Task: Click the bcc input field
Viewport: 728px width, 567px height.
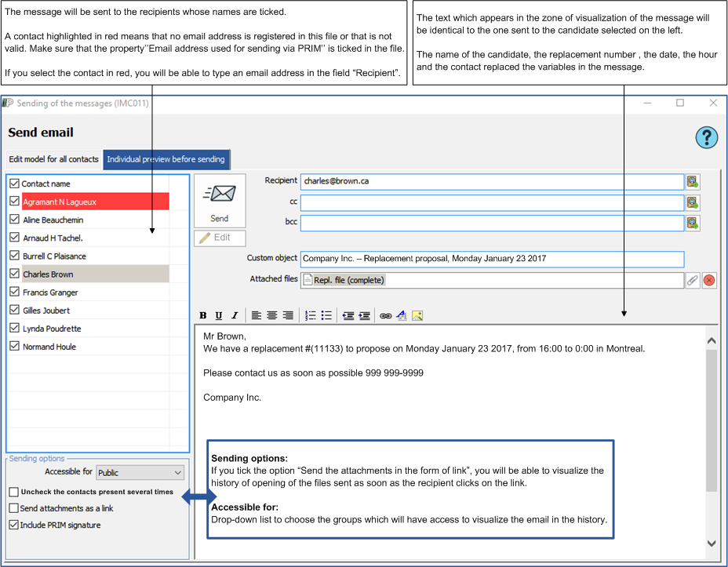Action: coord(492,224)
